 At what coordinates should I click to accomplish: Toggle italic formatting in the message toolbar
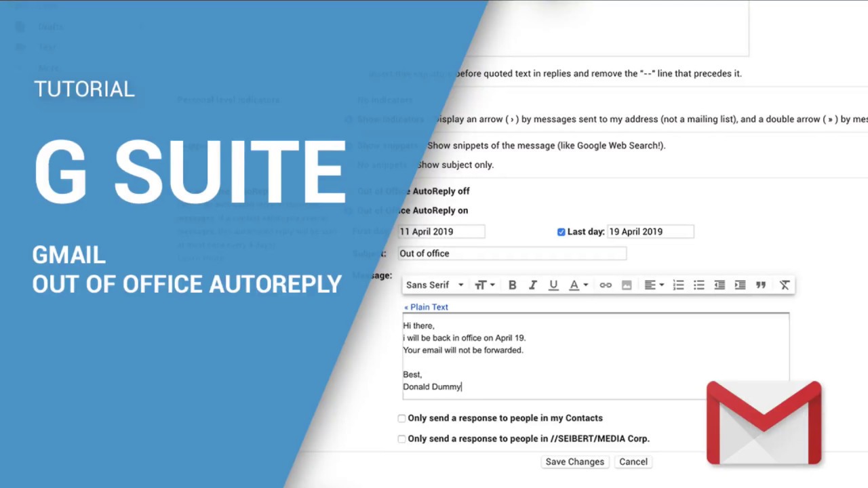click(532, 285)
